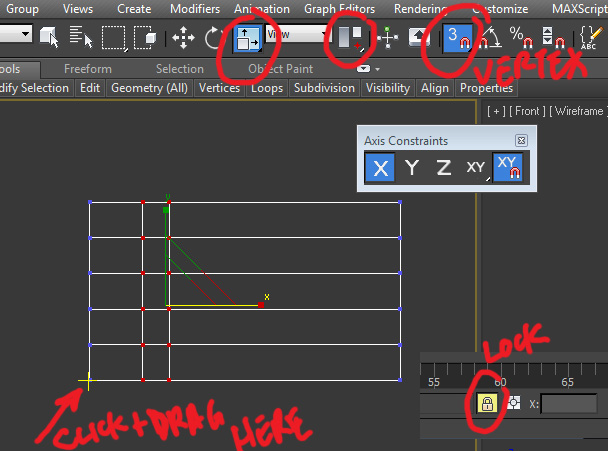Open the Customize menu

pyautogui.click(x=500, y=9)
